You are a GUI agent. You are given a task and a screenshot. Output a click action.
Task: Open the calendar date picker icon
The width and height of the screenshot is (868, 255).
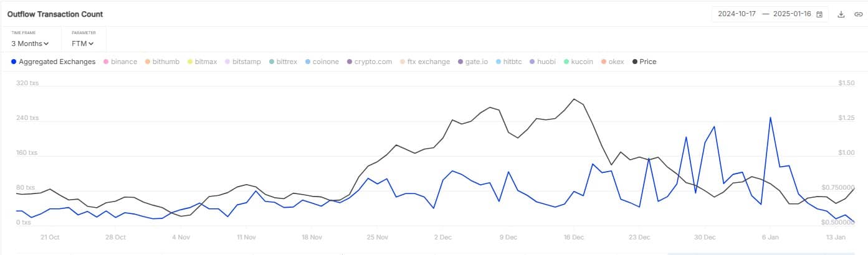click(819, 14)
